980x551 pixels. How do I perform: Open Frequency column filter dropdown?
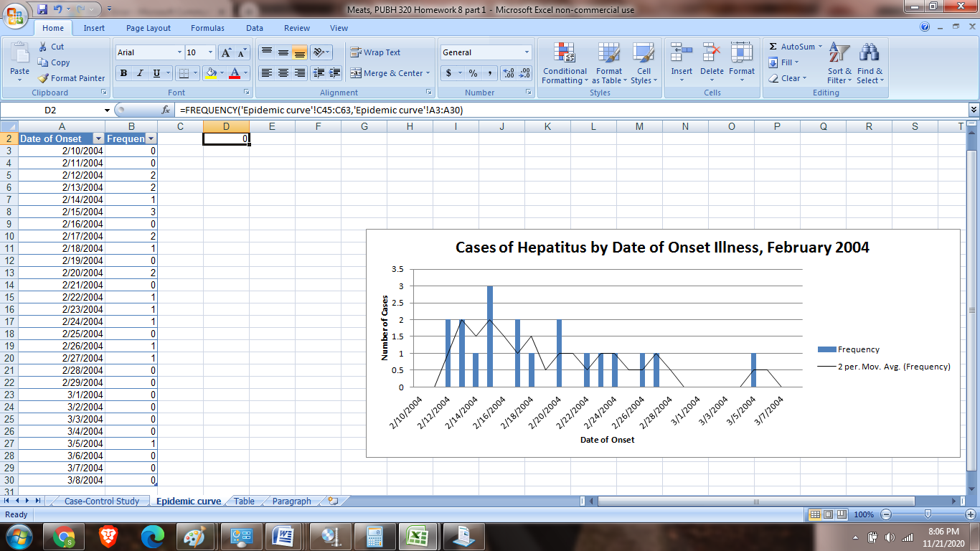pos(151,138)
